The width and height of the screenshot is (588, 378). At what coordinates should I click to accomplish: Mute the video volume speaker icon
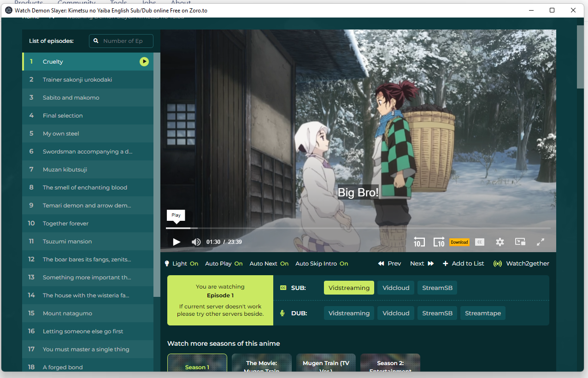pyautogui.click(x=196, y=242)
